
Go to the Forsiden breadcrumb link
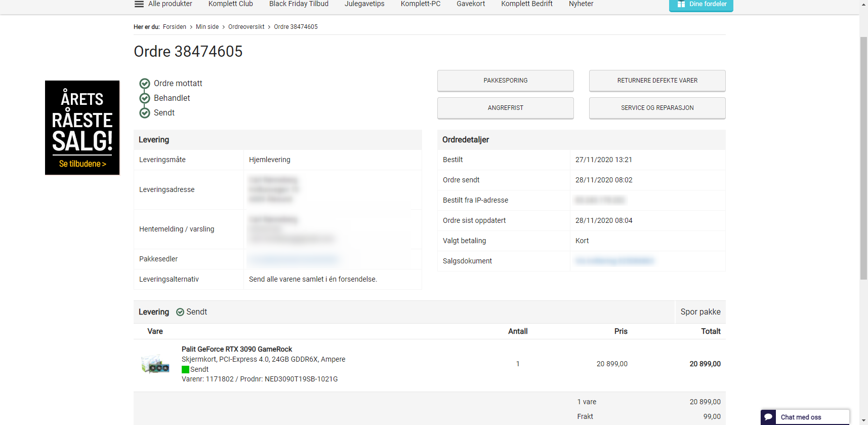point(175,27)
